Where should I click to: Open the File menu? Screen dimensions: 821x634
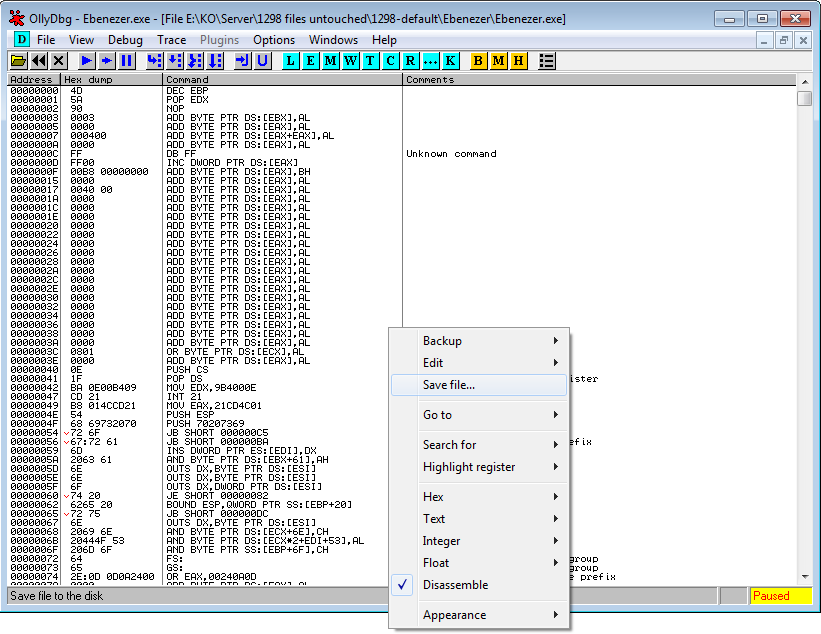click(x=46, y=40)
